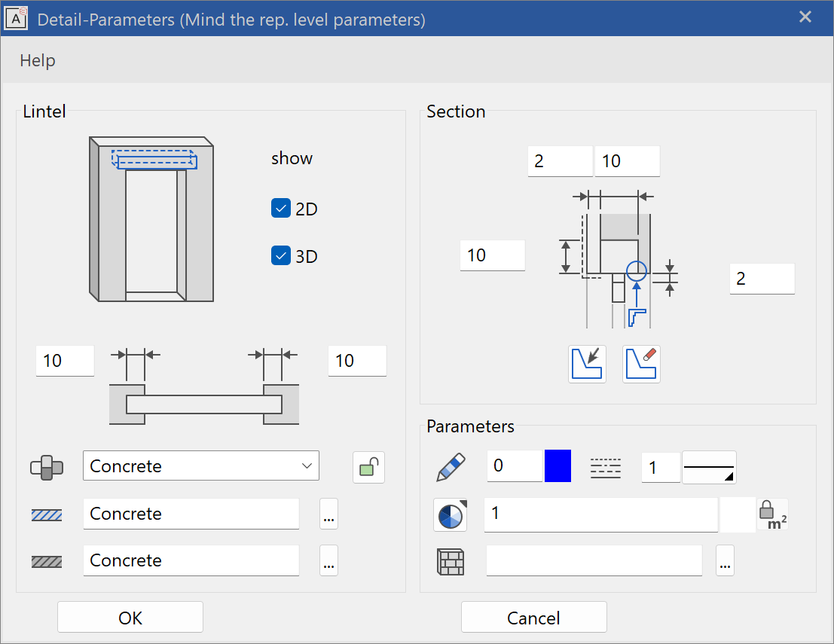Click the pick-profile icon with arrow
This screenshot has height=644, width=834.
click(x=587, y=365)
